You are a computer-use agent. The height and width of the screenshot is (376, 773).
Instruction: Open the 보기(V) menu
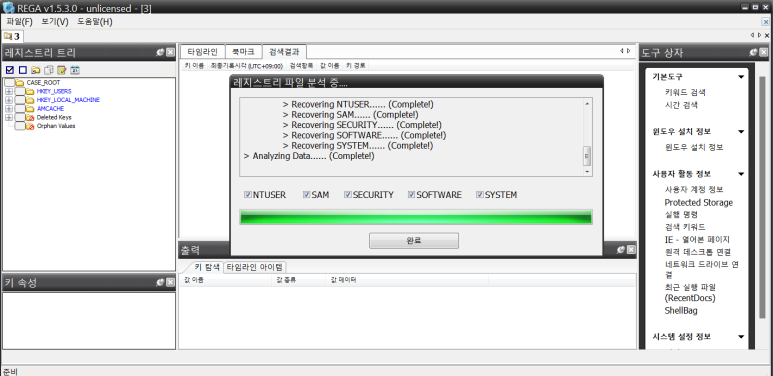pyautogui.click(x=55, y=22)
